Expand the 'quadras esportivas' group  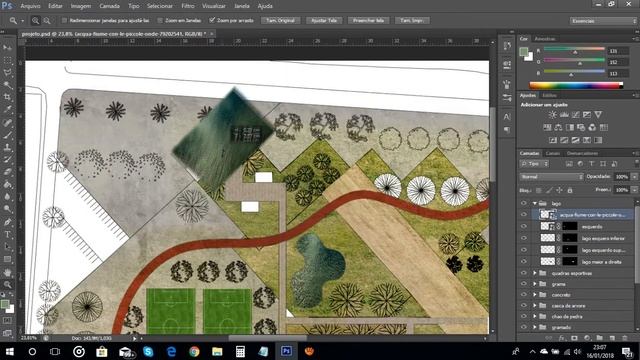(x=535, y=273)
